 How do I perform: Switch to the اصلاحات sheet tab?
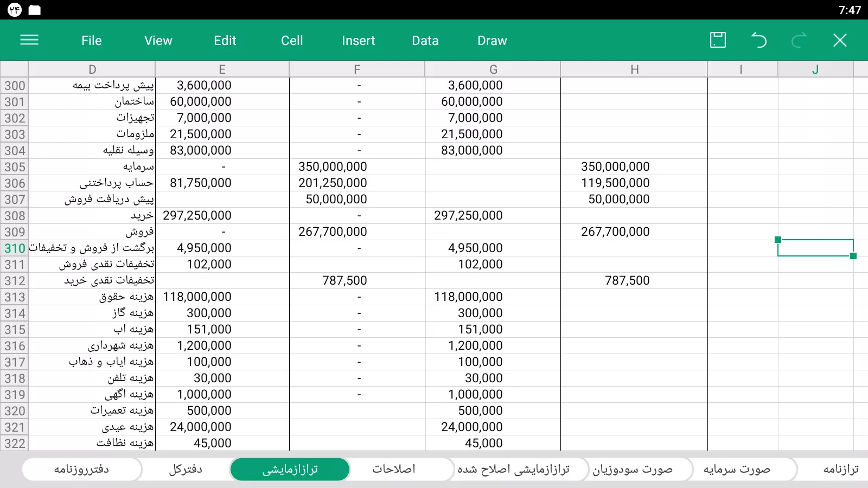tap(394, 469)
